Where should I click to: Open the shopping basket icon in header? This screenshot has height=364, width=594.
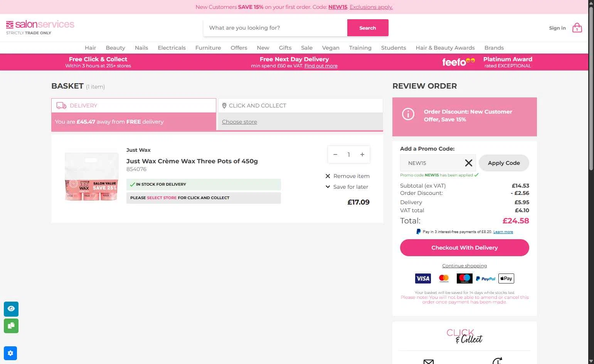tap(577, 27)
